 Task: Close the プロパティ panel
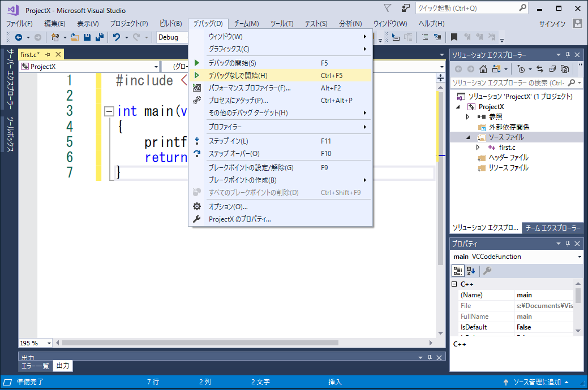pyautogui.click(x=577, y=244)
